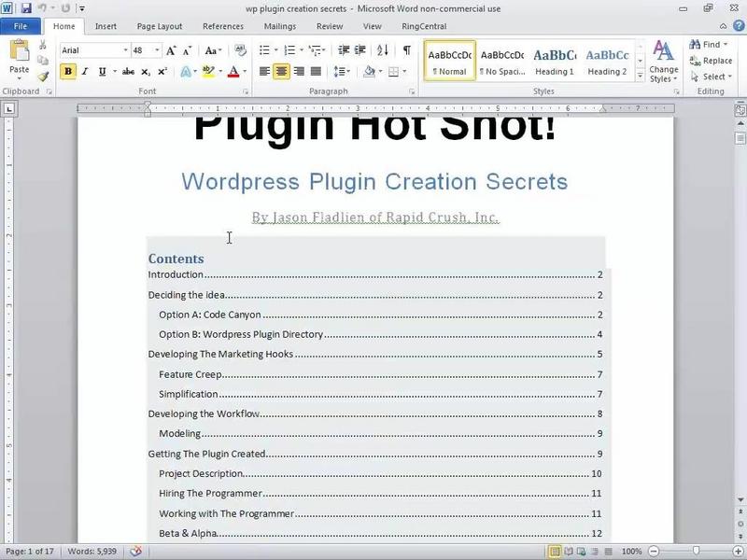Increase paragraph indent
The width and height of the screenshot is (747, 560).
tap(360, 50)
